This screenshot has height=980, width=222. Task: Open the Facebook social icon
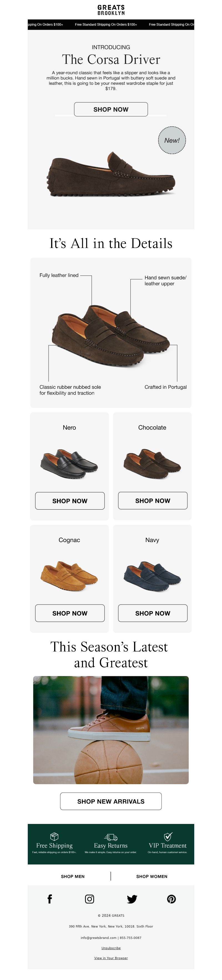pos(50,899)
